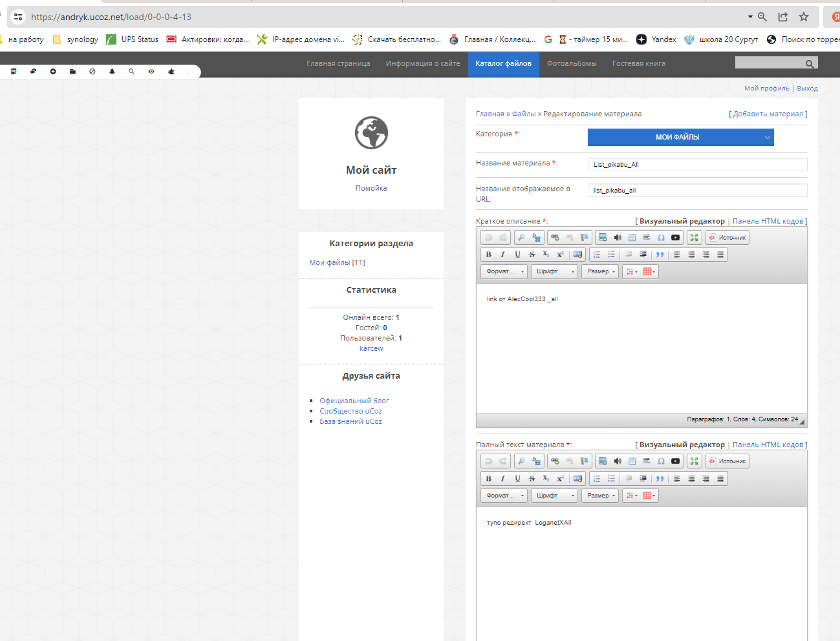Viewport: 840px width, 641px height.
Task: Toggle Italic in the short description editor
Action: pyautogui.click(x=503, y=255)
